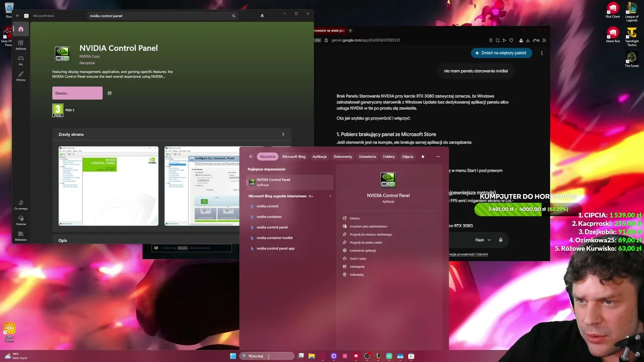The image size is (644, 362).
Task: Click the Gemini address bar URL
Action: 366,40
